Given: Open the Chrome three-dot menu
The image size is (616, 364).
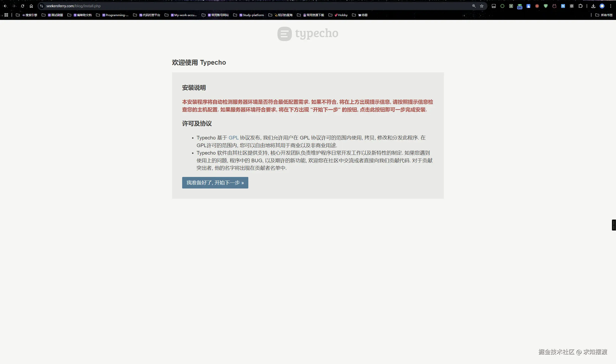Looking at the screenshot, I should (x=611, y=6).
